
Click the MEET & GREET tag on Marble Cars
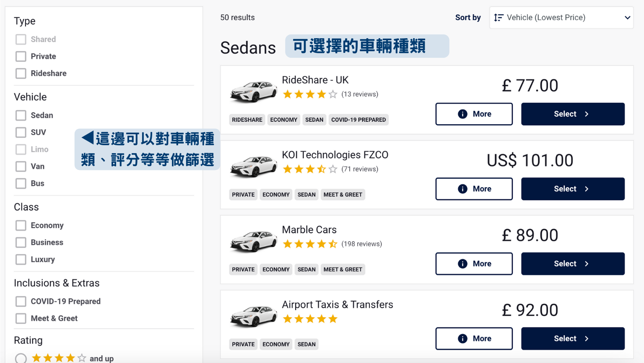click(343, 269)
